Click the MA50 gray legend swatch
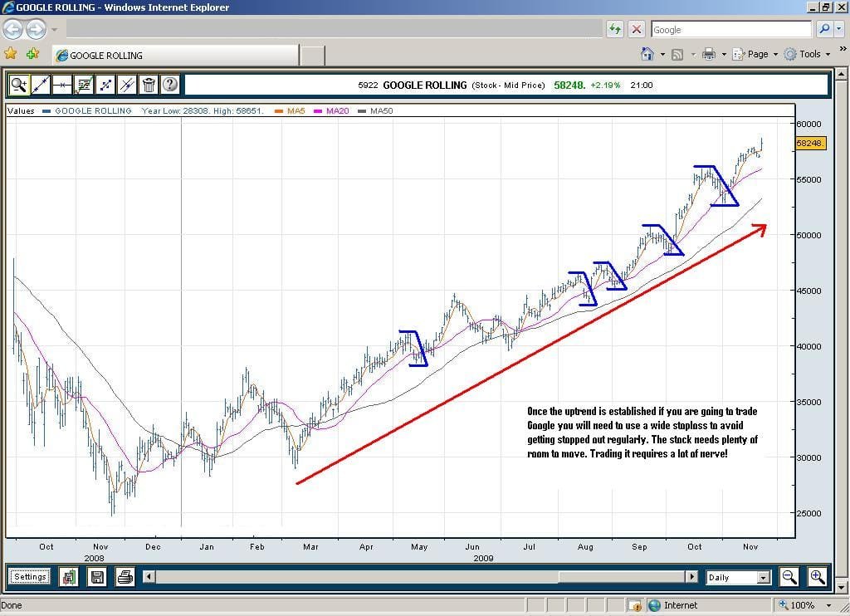This screenshot has width=850, height=616. click(x=362, y=111)
